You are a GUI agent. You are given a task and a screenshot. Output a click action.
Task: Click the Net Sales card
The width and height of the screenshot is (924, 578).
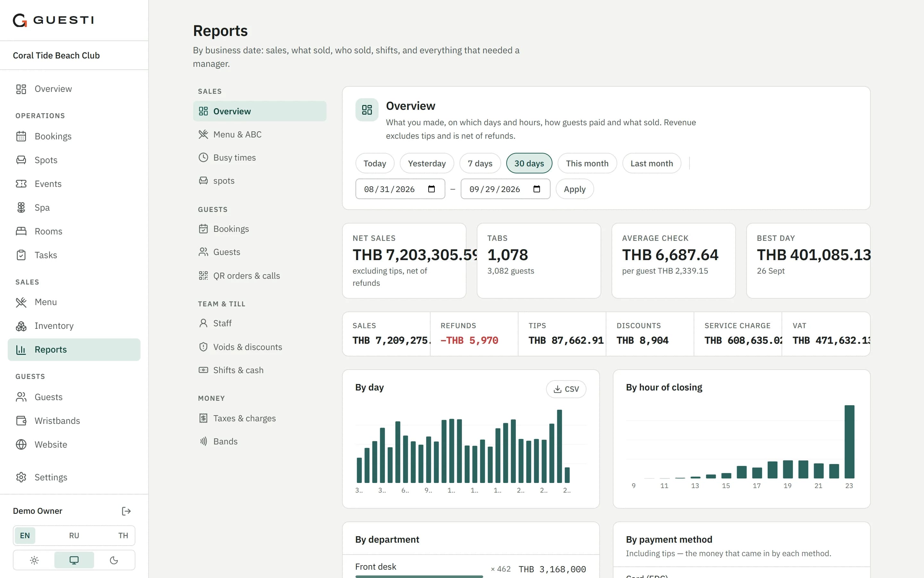[404, 261]
